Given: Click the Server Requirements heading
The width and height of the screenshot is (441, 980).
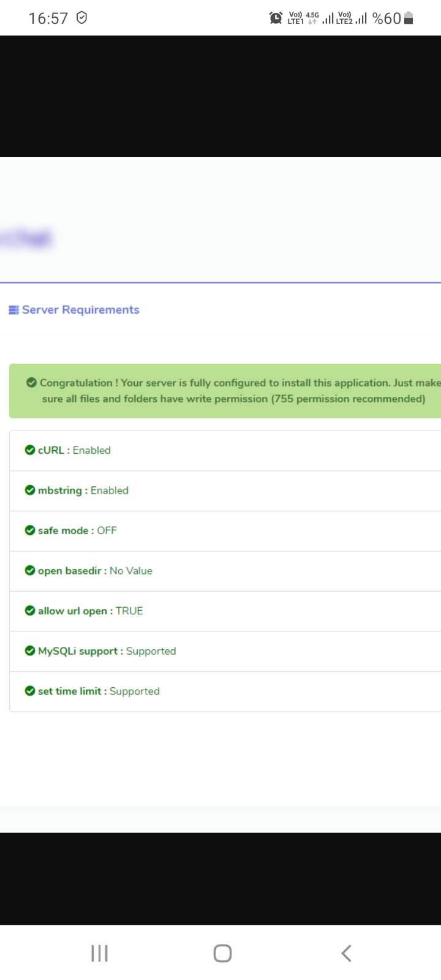Looking at the screenshot, I should click(81, 310).
